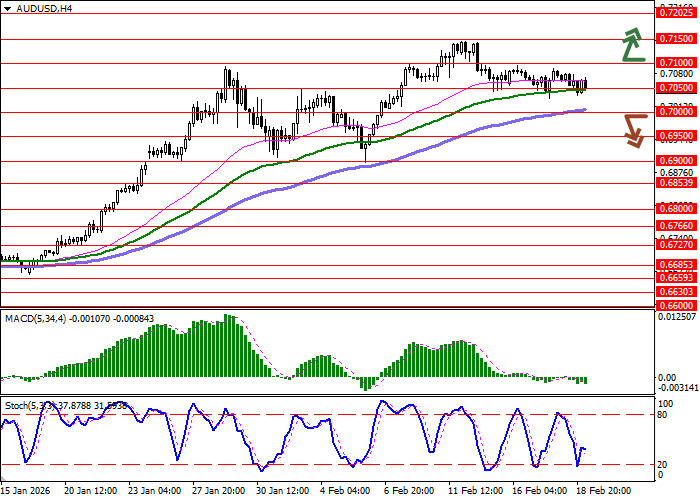Select the 0.67660 price level tag
This screenshot has width=700, height=500.
point(676,227)
